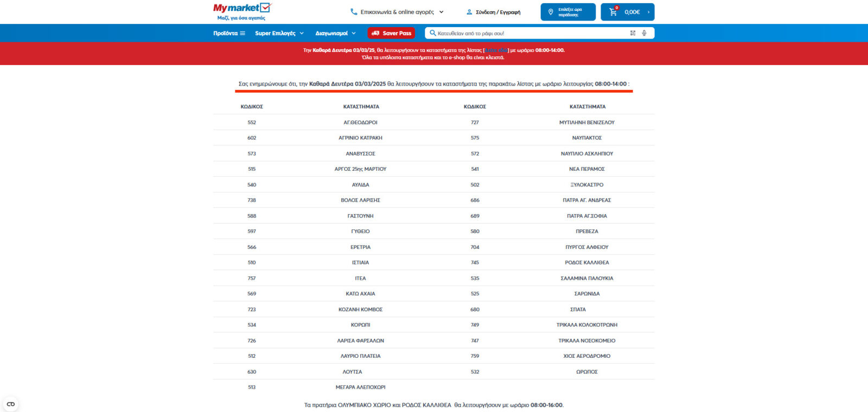Select store ΜΕΓΑΡΑ ΑΛΕΠΟΧΩΡΙ
The image size is (868, 412).
pyautogui.click(x=360, y=387)
